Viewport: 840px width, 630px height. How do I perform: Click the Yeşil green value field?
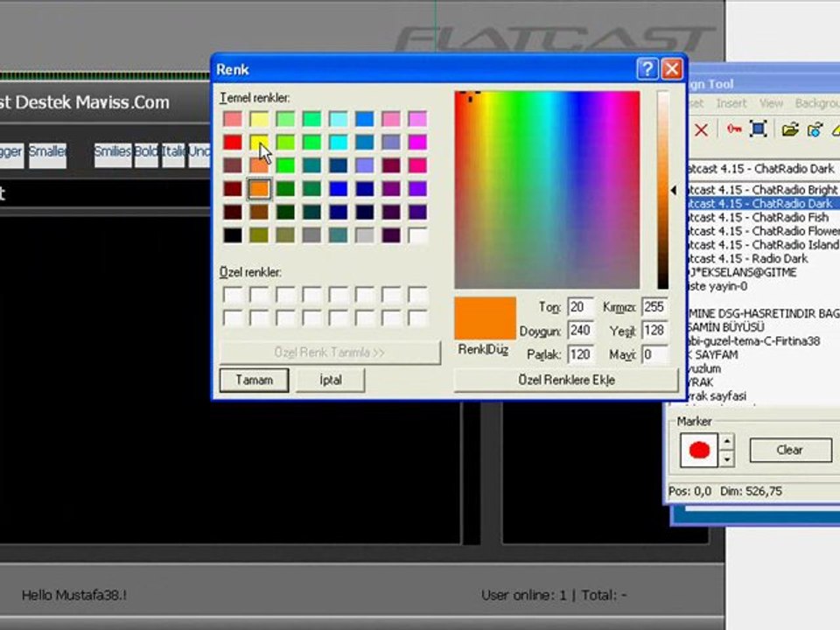(x=654, y=331)
